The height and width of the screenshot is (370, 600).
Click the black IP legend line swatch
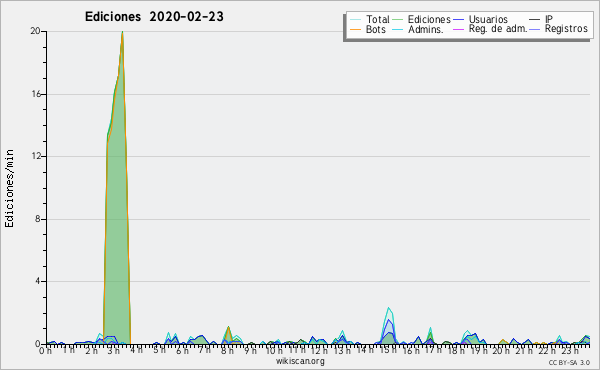click(535, 20)
